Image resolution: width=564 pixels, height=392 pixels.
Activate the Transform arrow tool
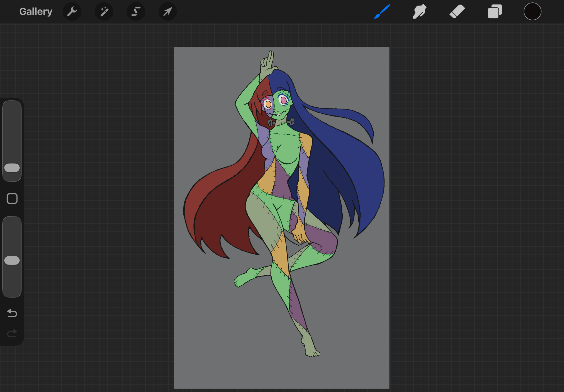(x=168, y=11)
